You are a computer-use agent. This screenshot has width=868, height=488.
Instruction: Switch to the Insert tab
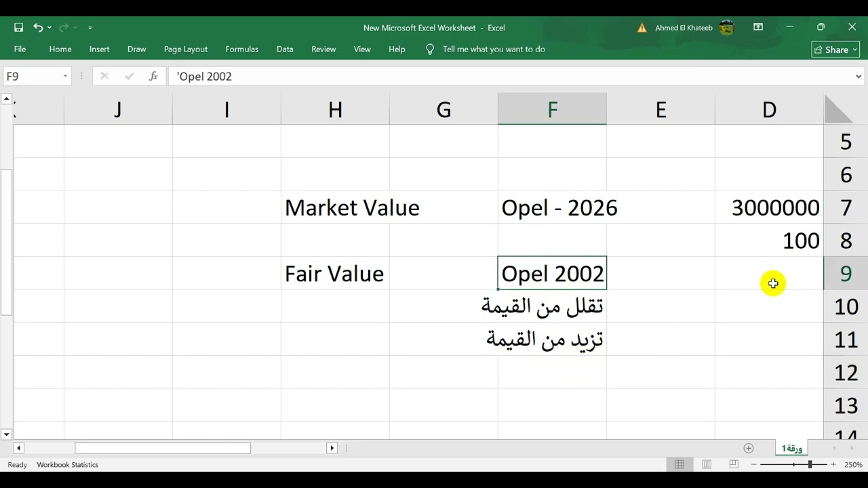tap(100, 49)
